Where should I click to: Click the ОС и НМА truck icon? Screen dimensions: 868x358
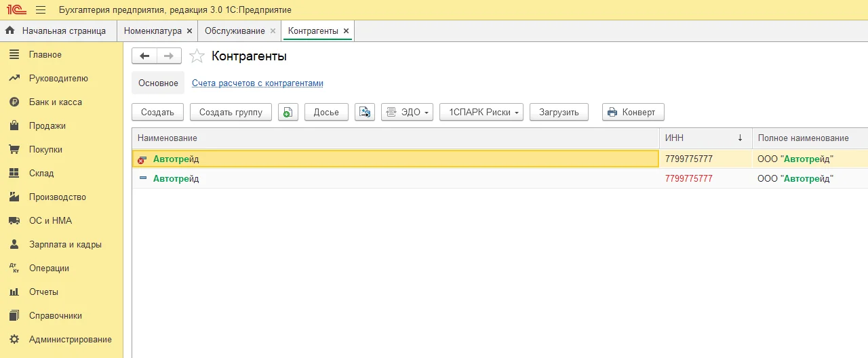click(x=14, y=220)
